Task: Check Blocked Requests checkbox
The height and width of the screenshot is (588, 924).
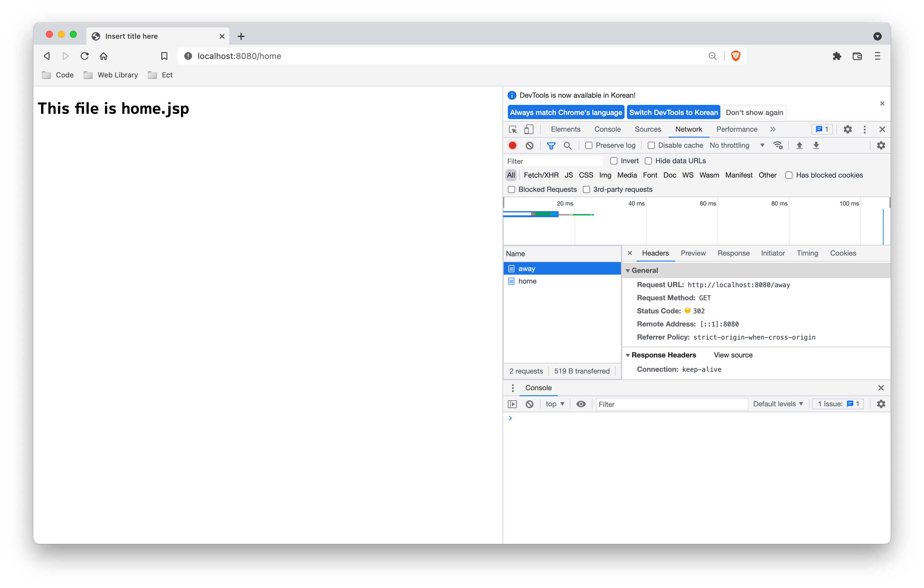Action: [x=511, y=190]
